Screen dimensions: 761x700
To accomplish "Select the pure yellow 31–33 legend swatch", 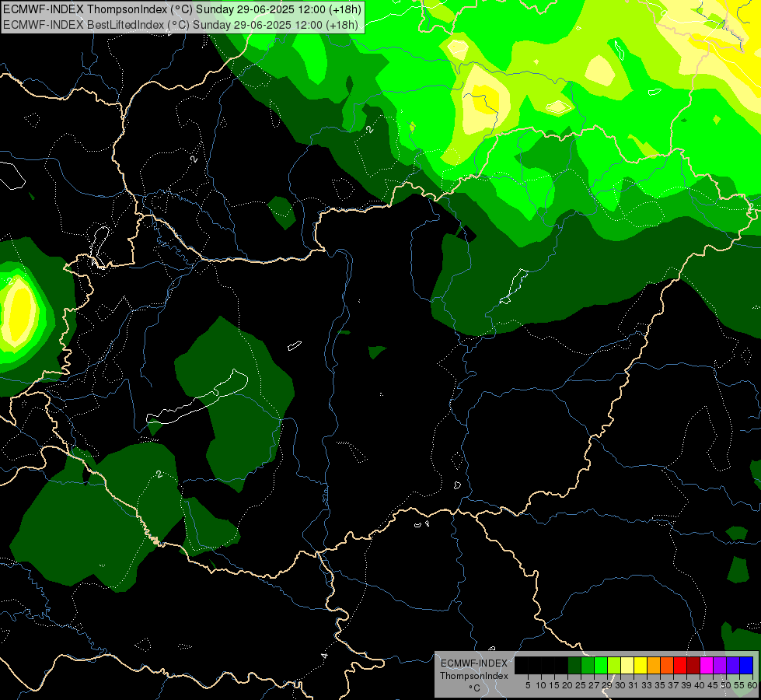I will (x=641, y=665).
